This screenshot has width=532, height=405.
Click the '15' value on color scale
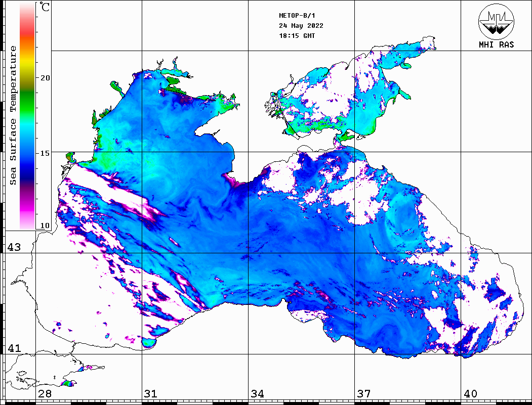tap(45, 153)
